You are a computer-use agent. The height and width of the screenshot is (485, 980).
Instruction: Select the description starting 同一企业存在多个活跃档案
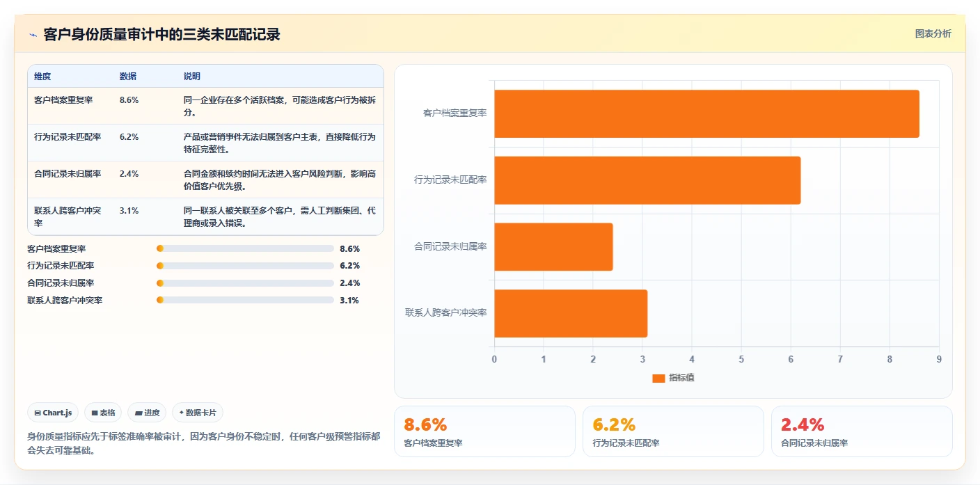280,106
